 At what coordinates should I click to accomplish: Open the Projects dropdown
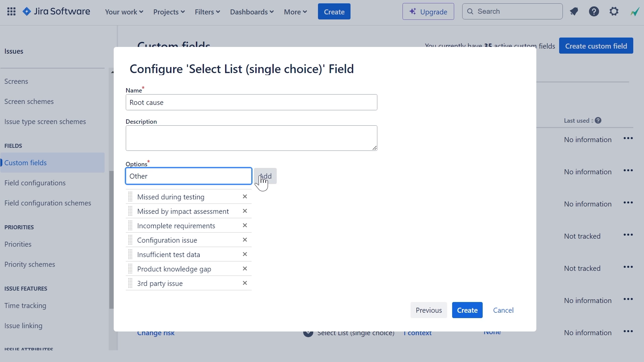(x=169, y=11)
